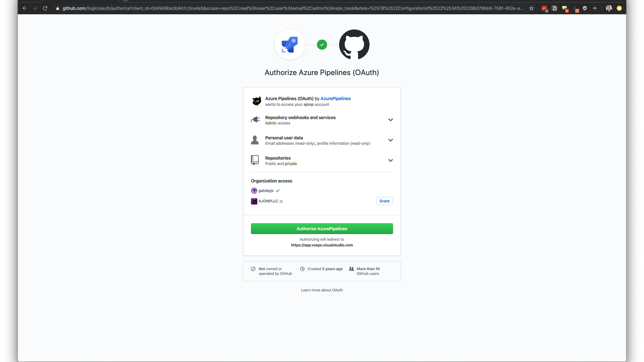Grant access to AJONPLLC organization
This screenshot has width=644, height=362.
pos(384,201)
